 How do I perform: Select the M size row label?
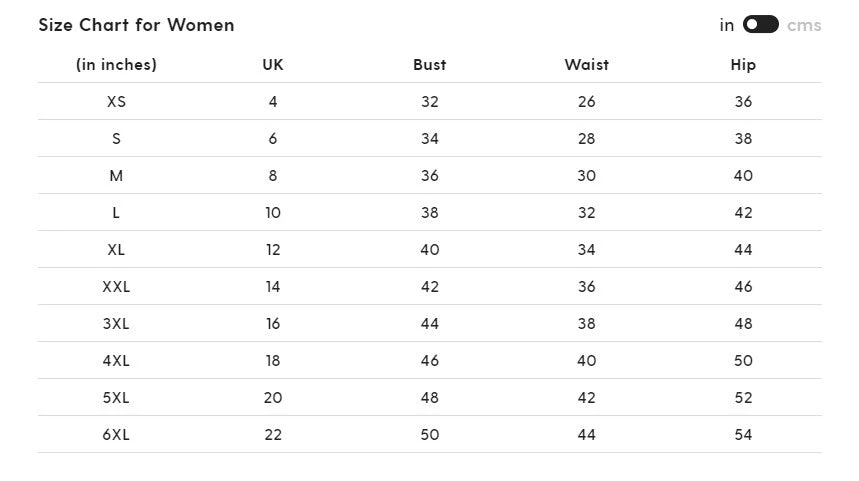(x=116, y=176)
